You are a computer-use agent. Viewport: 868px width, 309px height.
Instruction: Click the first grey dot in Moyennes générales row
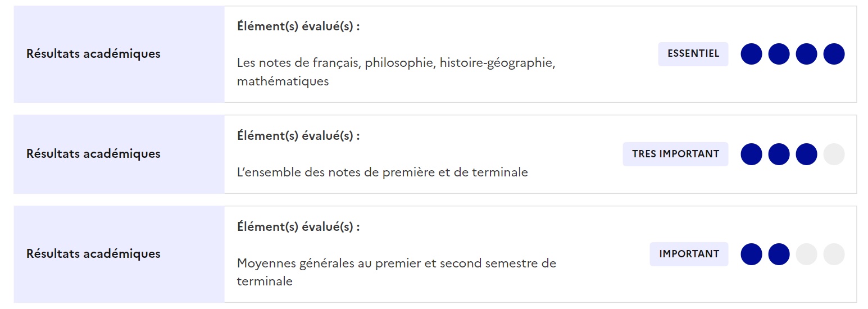point(806,254)
